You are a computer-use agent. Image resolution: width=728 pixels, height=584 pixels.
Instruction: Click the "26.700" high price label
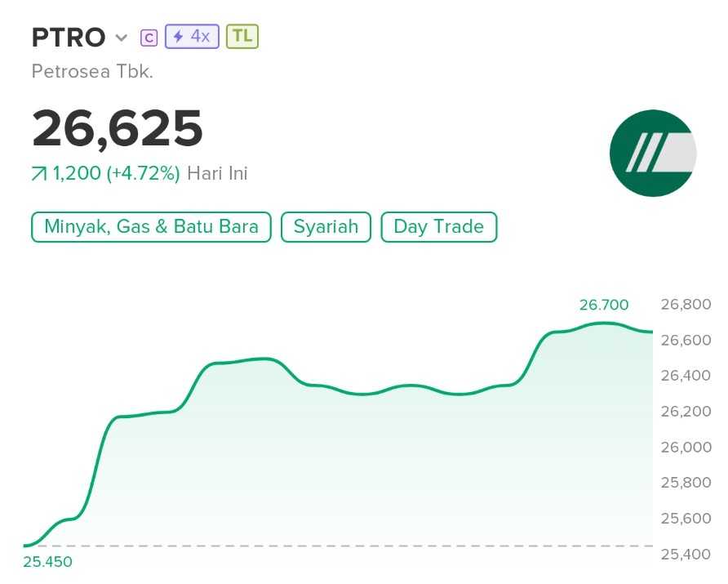click(x=604, y=304)
